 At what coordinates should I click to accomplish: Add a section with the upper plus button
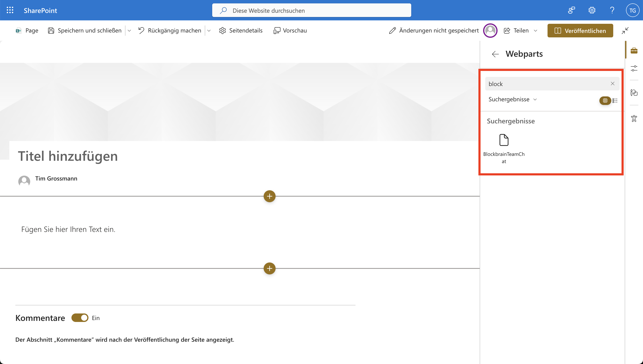click(x=269, y=196)
